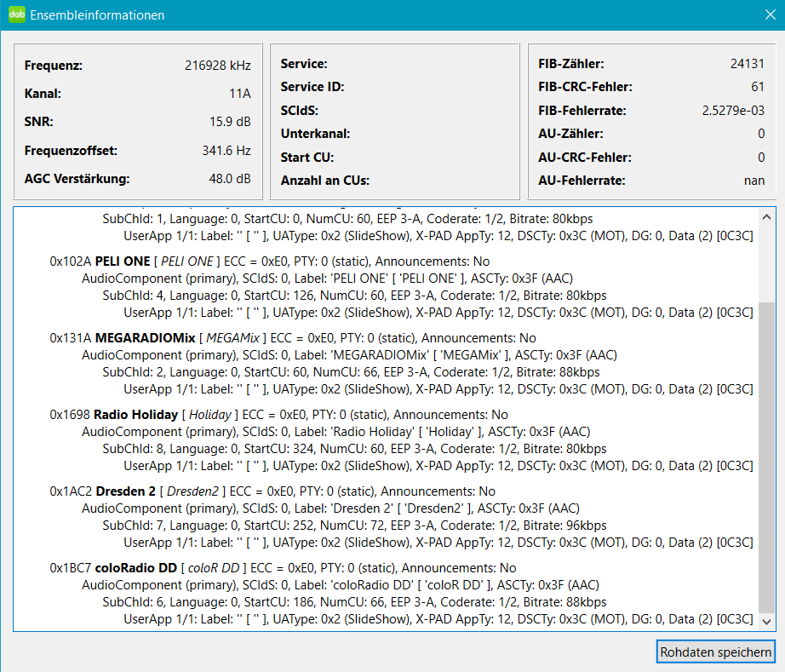Click the FIB-Zähler value 24131
The height and width of the screenshot is (672, 785).
point(747,64)
